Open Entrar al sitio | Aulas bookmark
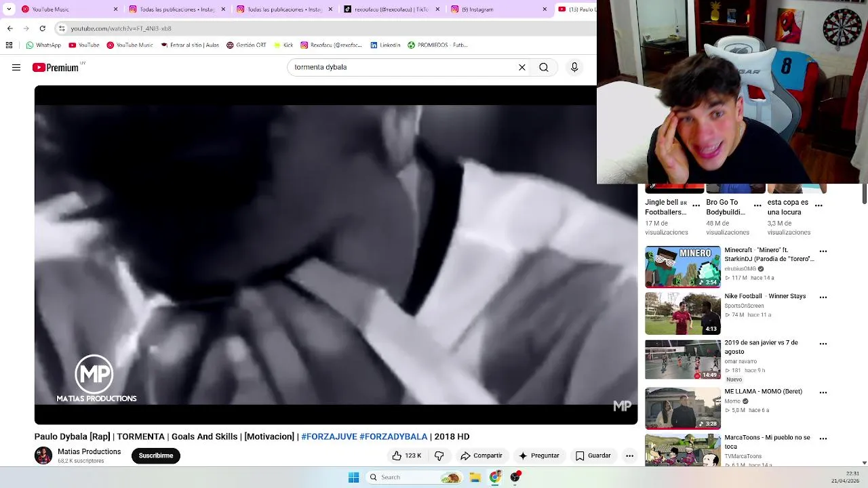The width and height of the screenshot is (868, 488). pos(190,45)
